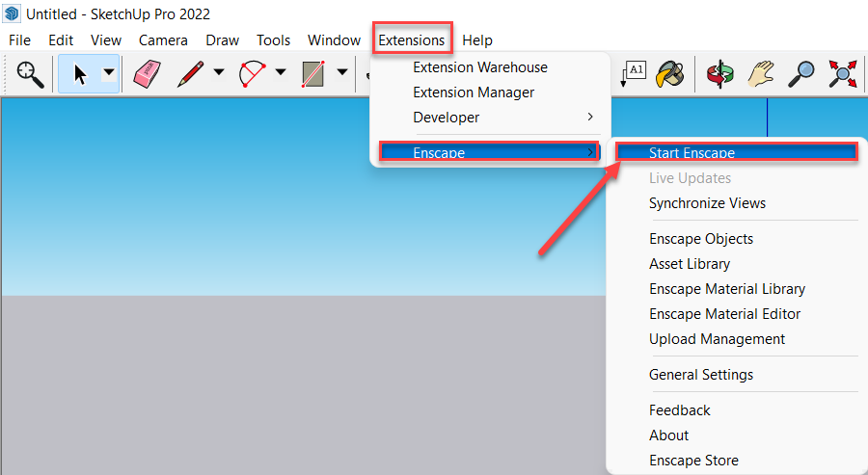Click the Zoom magnifier tool
The width and height of the screenshot is (868, 475).
tap(801, 73)
